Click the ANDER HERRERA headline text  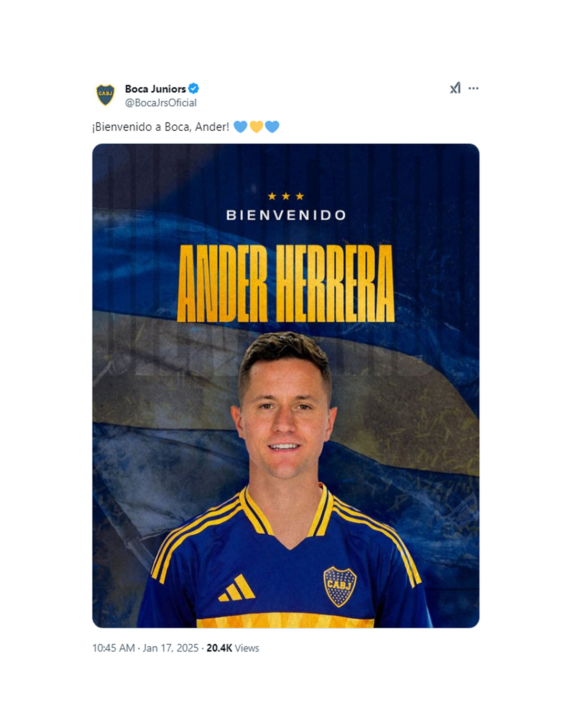286,283
